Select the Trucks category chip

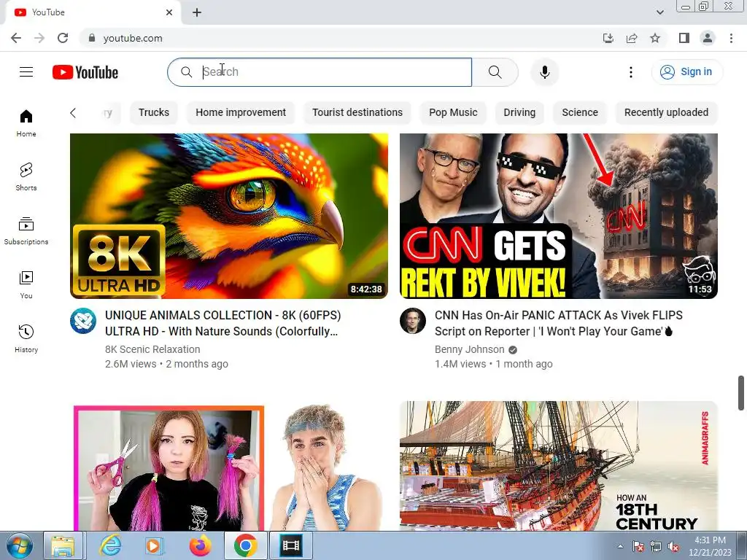(x=154, y=112)
